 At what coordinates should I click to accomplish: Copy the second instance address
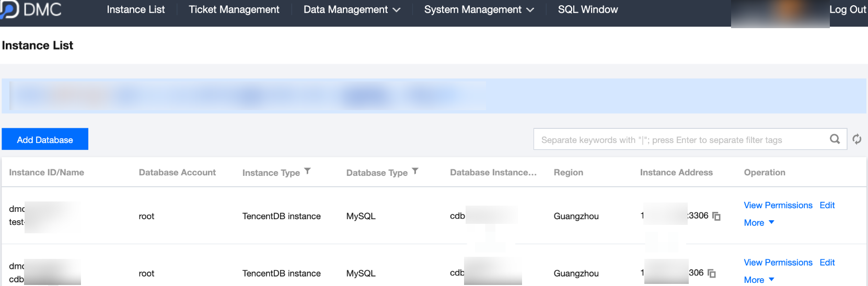[711, 273]
